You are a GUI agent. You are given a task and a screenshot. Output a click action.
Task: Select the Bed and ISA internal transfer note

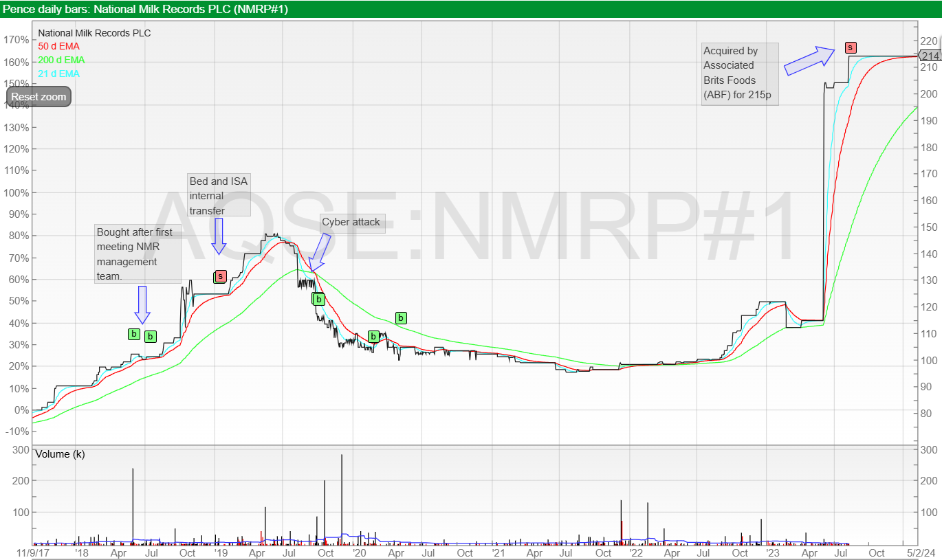[x=219, y=196]
